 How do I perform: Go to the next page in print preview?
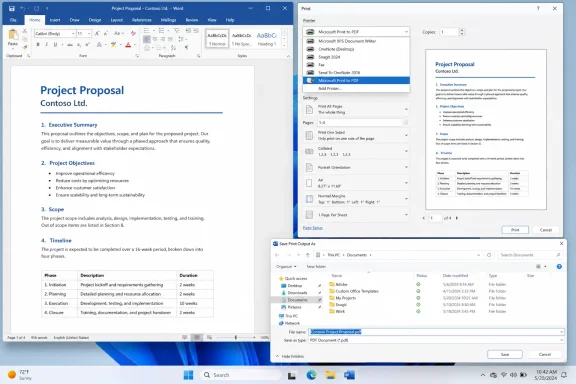click(457, 218)
